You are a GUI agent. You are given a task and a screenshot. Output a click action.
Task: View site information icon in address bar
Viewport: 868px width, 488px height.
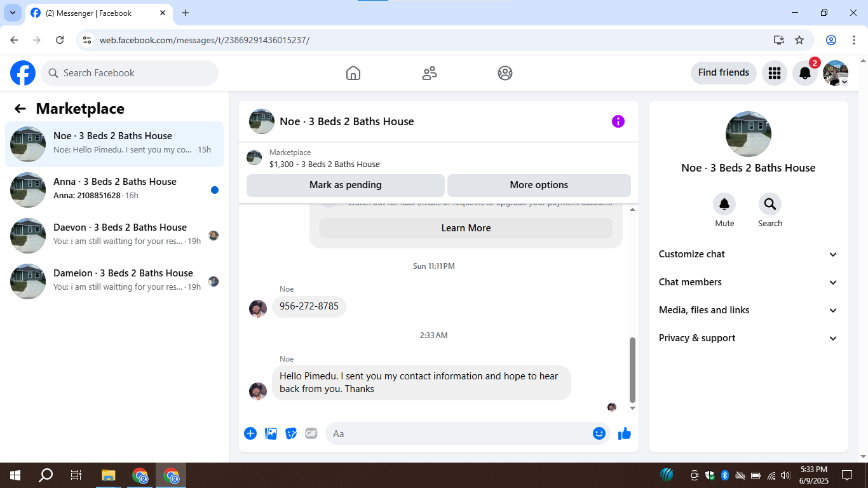(x=88, y=40)
